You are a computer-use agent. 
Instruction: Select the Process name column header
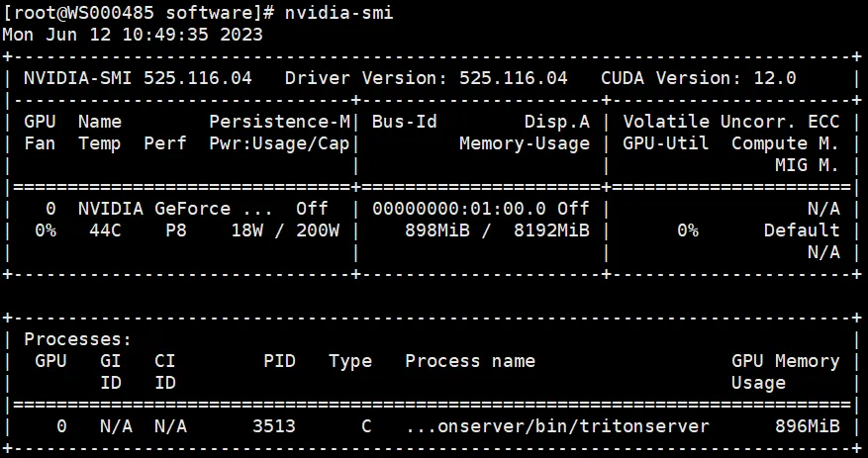click(470, 361)
